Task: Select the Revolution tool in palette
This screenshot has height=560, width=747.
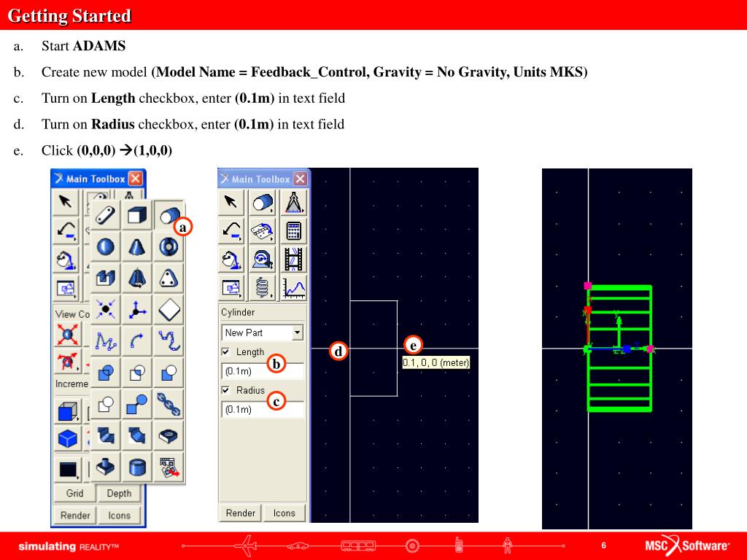Action: tap(136, 279)
